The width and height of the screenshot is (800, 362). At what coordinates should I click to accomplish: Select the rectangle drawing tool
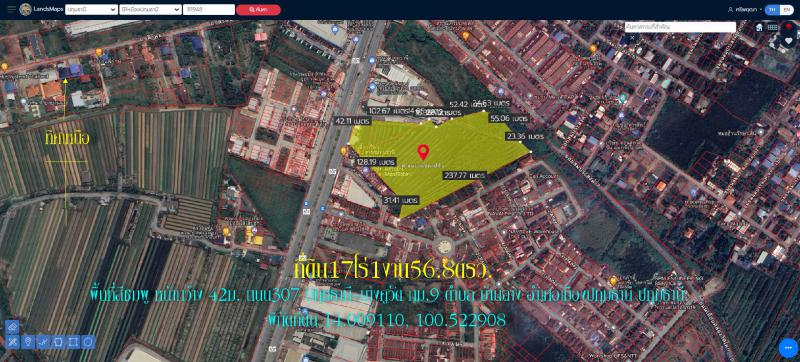pos(73,342)
